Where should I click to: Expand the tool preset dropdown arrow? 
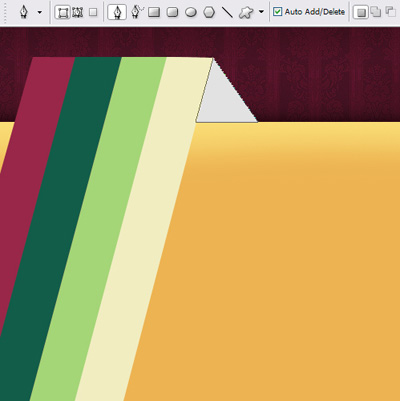pyautogui.click(x=40, y=13)
